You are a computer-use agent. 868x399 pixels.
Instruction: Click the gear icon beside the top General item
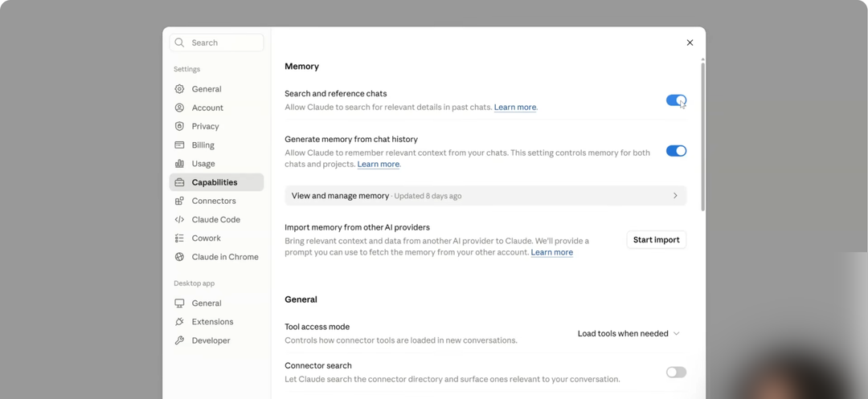point(179,89)
